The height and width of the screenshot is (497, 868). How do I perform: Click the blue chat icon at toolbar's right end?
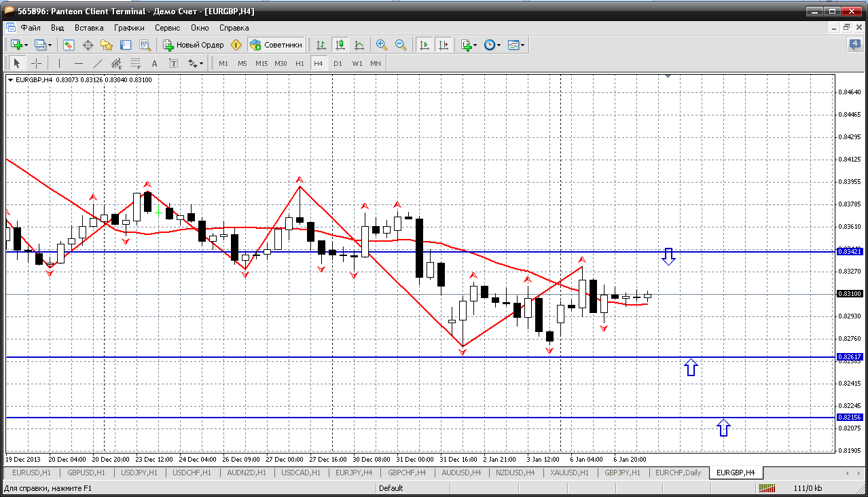coord(854,45)
